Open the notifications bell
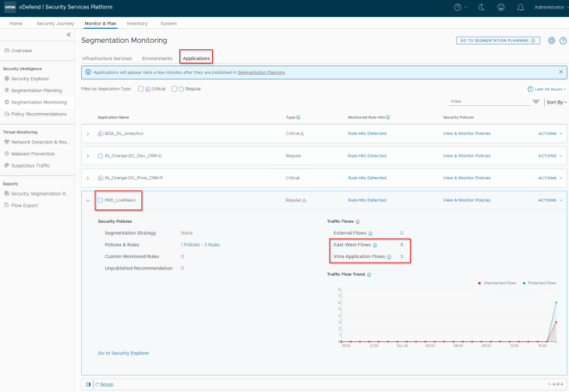 (x=520, y=7)
